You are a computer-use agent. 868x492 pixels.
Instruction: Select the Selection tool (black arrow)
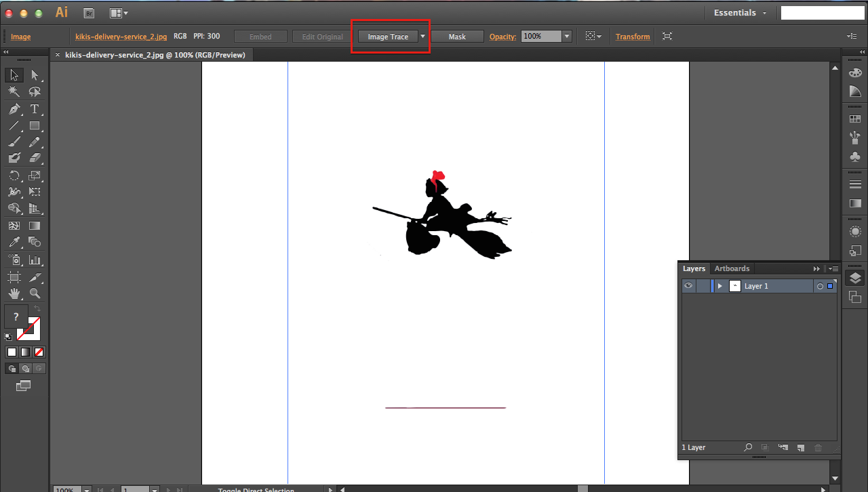pyautogui.click(x=14, y=75)
